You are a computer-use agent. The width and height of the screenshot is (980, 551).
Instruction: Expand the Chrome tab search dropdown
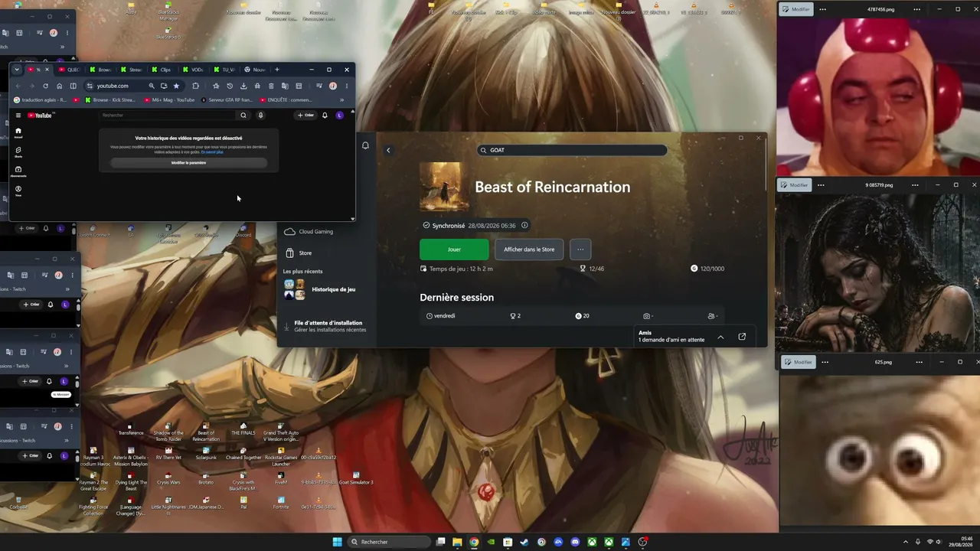point(17,70)
